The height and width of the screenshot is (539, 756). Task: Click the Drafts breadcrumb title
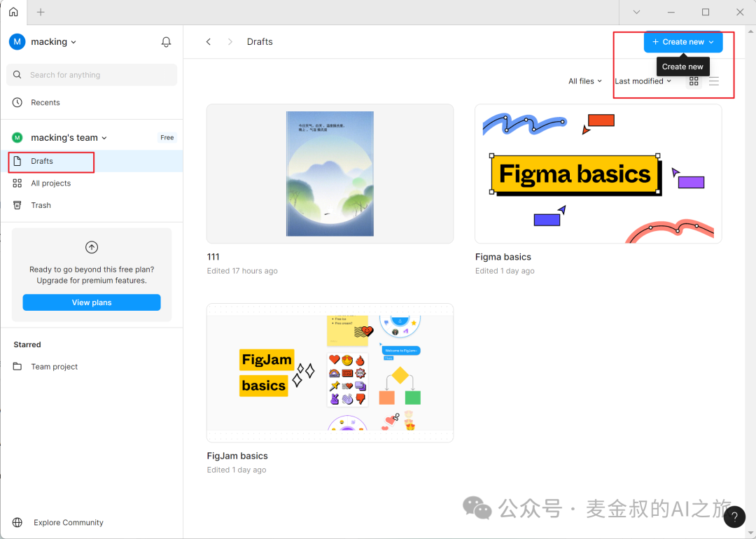tap(260, 42)
